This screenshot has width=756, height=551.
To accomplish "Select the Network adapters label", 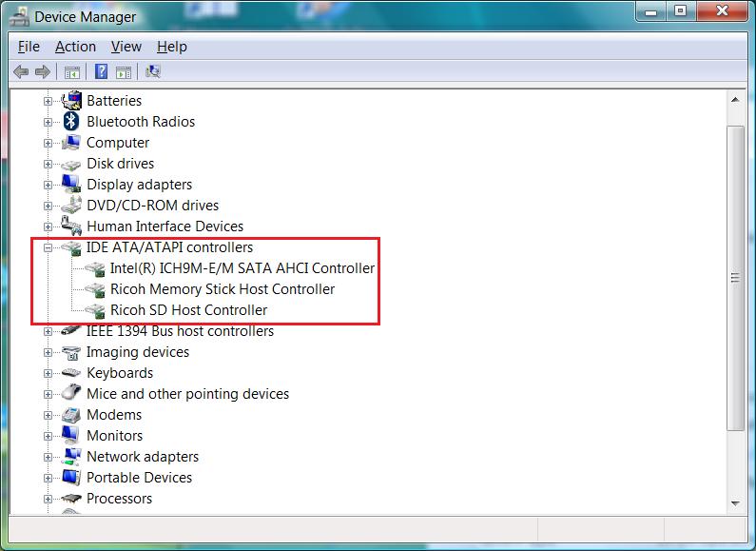I will tap(143, 457).
